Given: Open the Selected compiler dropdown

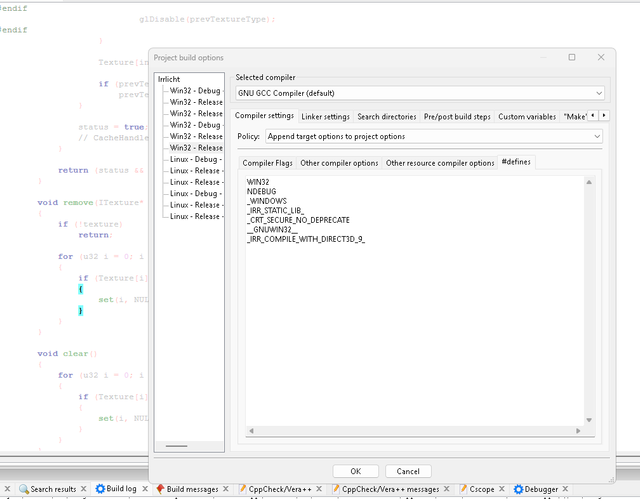Looking at the screenshot, I should point(420,93).
